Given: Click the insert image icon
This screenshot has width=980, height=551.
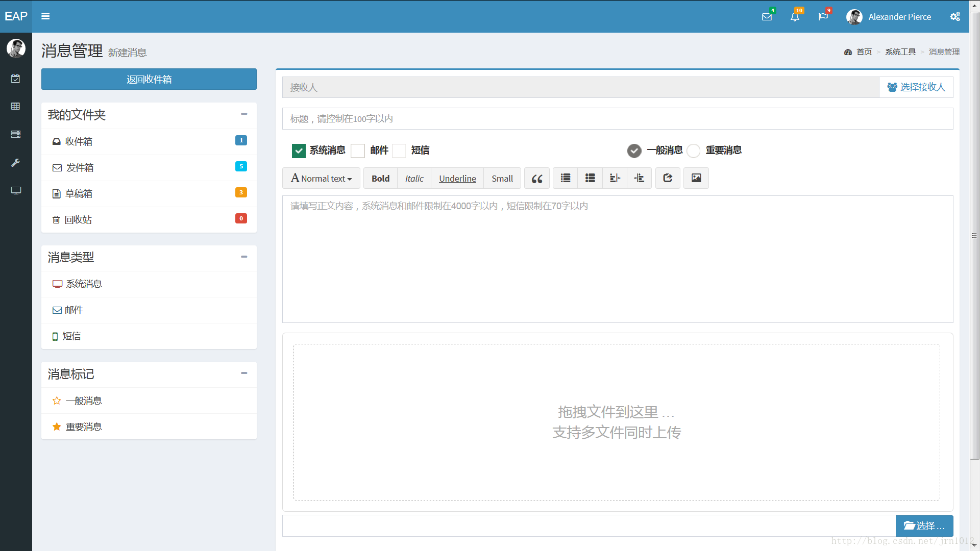Looking at the screenshot, I should pos(696,178).
